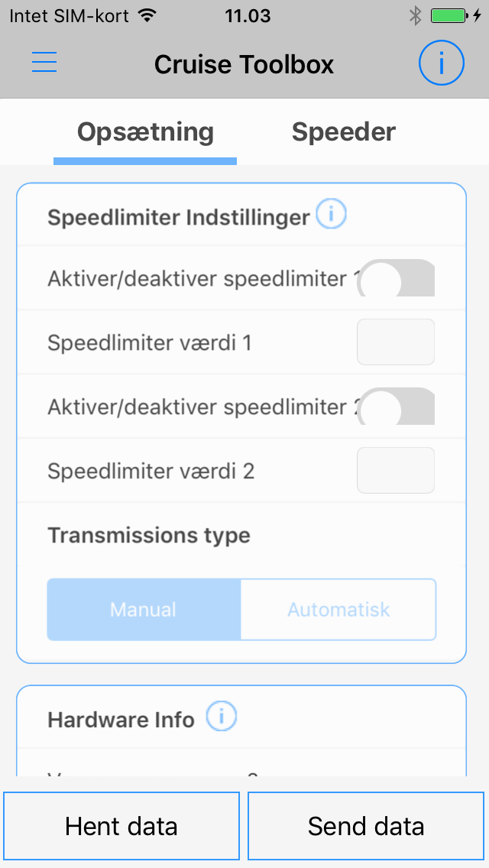This screenshot has width=489, height=868.
Task: Tap the info icon in the header
Action: (441, 63)
